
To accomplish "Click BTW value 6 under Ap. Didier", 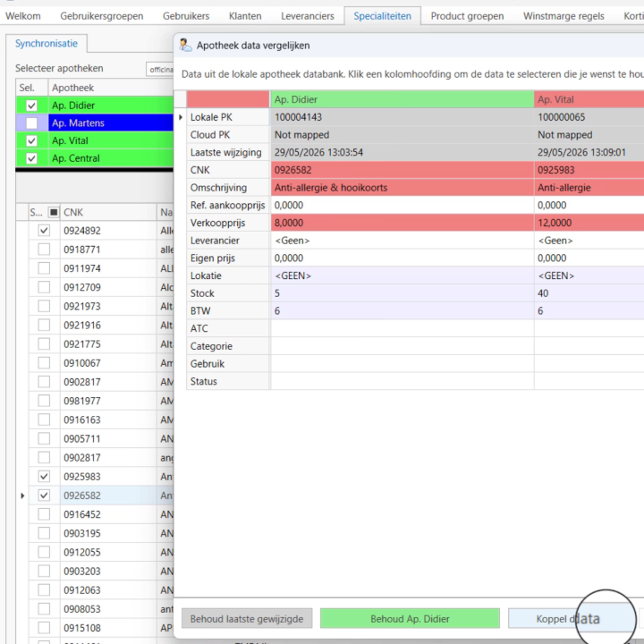I will (402, 311).
